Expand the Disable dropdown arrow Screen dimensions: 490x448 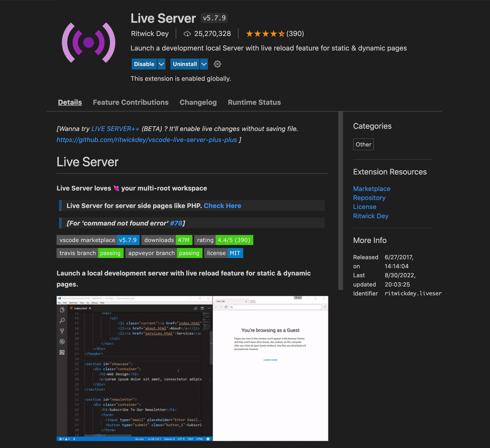pos(161,64)
